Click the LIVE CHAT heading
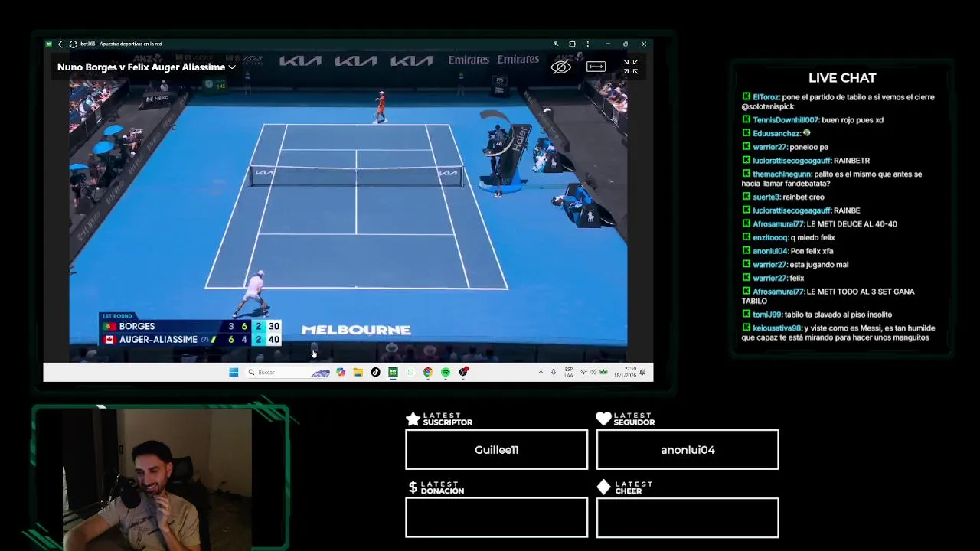980x551 pixels. pos(842,78)
